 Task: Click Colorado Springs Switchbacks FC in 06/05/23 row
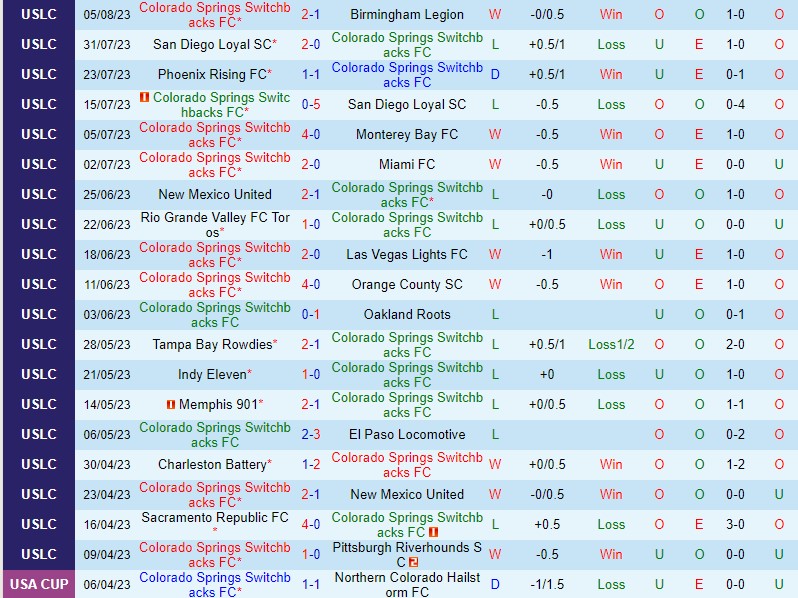215,435
